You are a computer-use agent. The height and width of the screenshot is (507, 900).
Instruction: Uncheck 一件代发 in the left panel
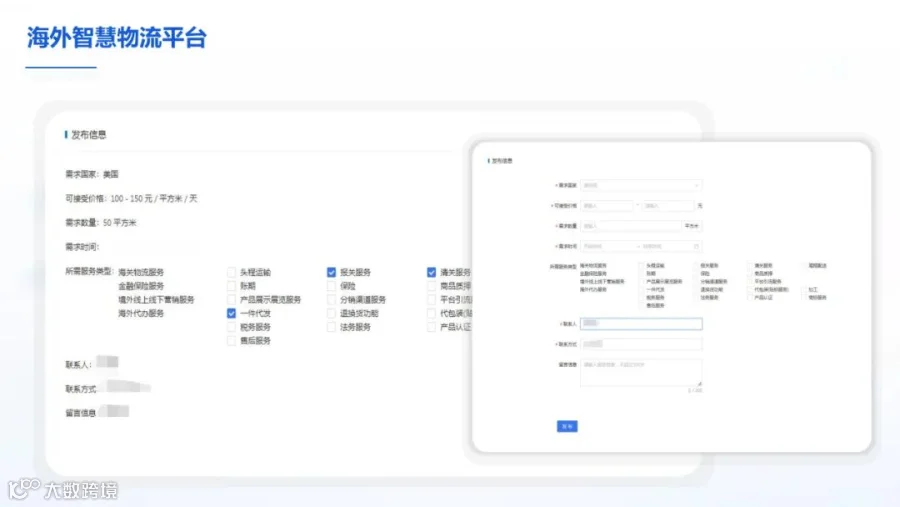pos(231,314)
